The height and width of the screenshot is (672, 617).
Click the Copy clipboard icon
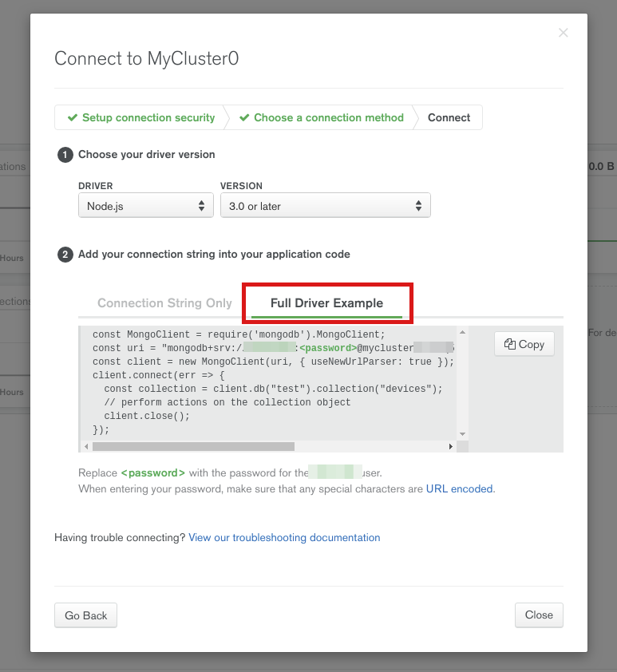coord(510,345)
